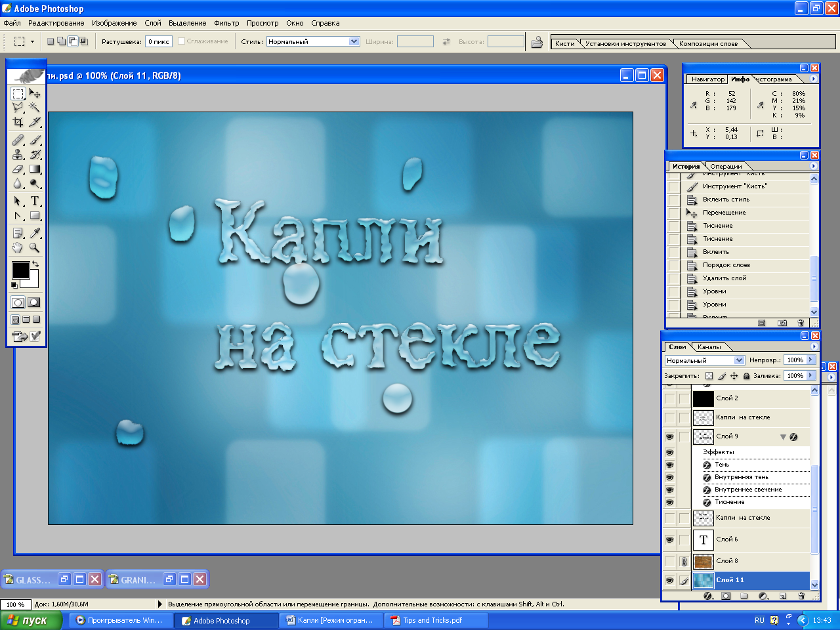Click the foreground color swatch

coord(20,269)
